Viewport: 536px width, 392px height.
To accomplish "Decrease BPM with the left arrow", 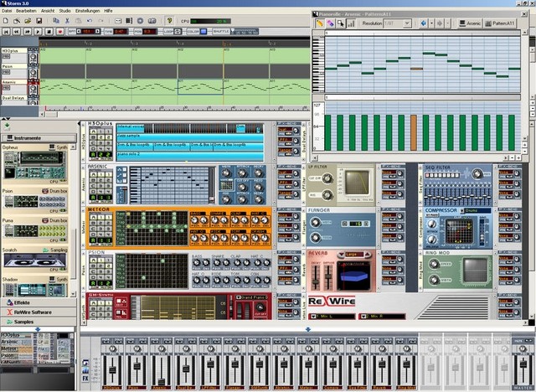I will [x=79, y=32].
